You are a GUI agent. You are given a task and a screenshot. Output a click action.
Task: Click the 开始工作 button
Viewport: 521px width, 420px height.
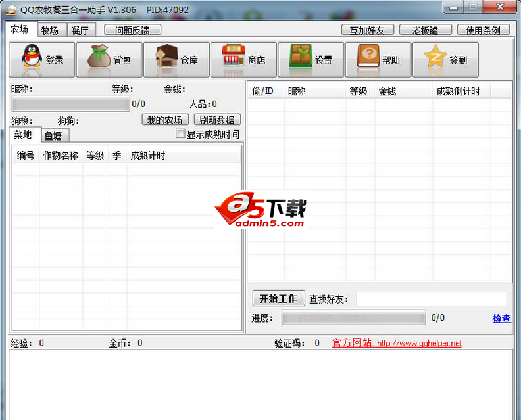click(278, 298)
